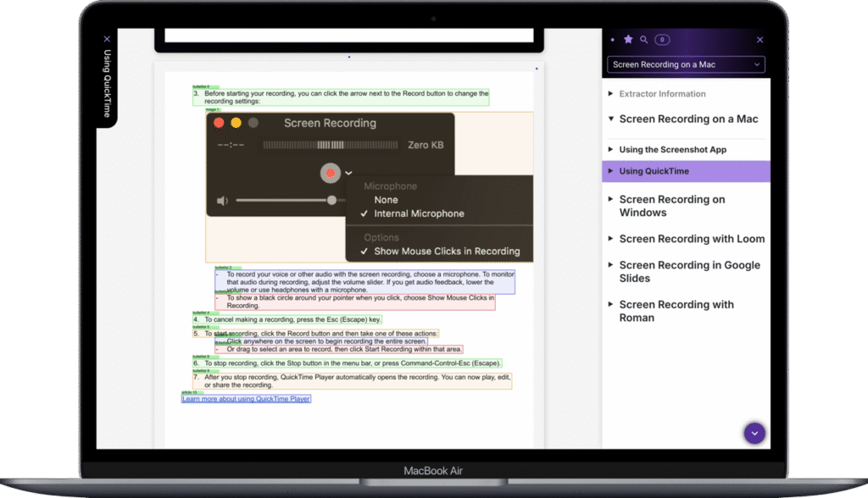Select None under Microphone
This screenshot has height=498, width=868.
(386, 200)
